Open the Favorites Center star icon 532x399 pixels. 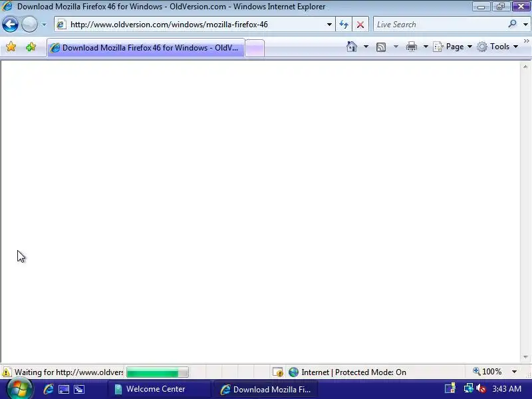(11, 47)
